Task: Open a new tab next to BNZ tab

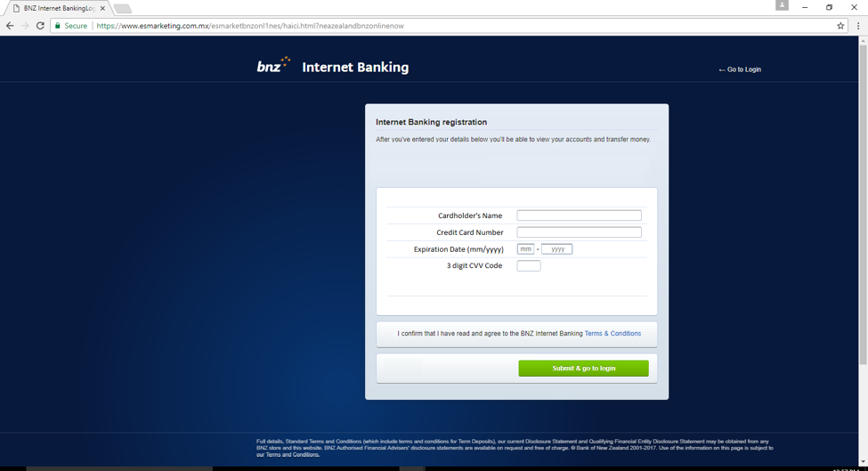Action: (122, 8)
